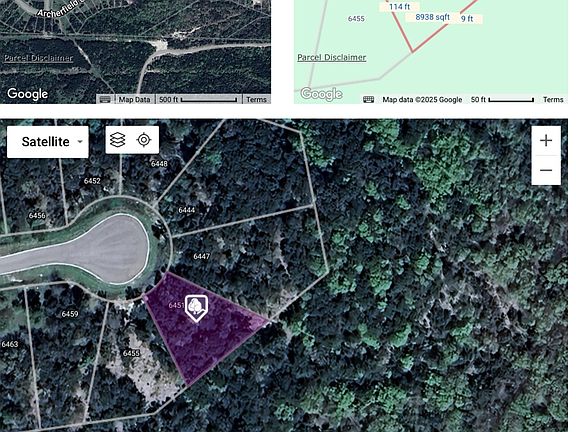Click the Map Data button on left map
The height and width of the screenshot is (432, 576).
134,100
